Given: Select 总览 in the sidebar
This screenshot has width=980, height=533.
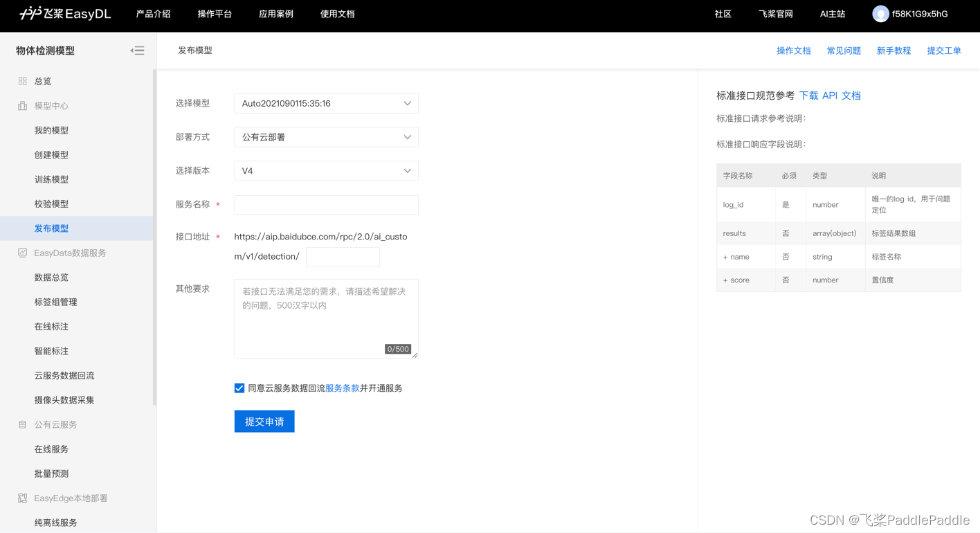Looking at the screenshot, I should [43, 81].
